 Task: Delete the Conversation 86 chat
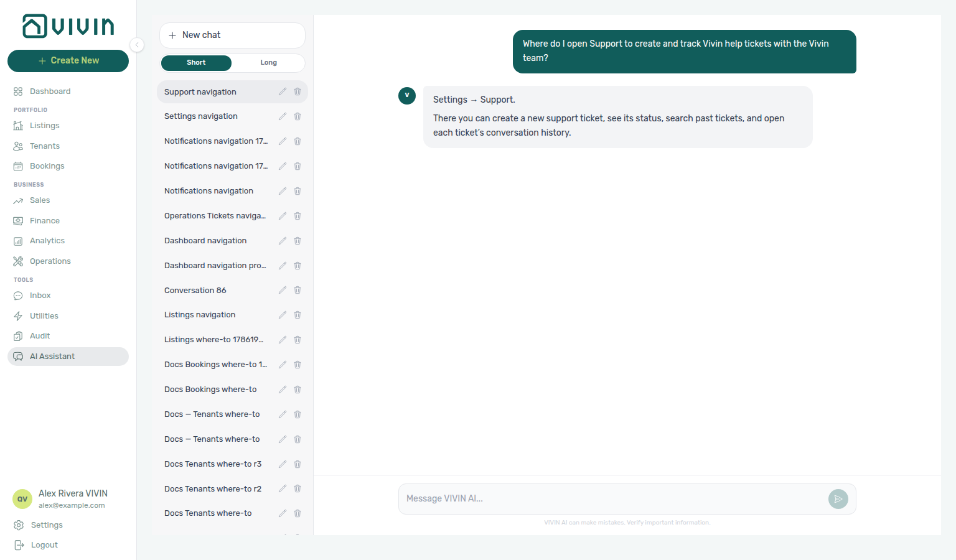coord(298,290)
